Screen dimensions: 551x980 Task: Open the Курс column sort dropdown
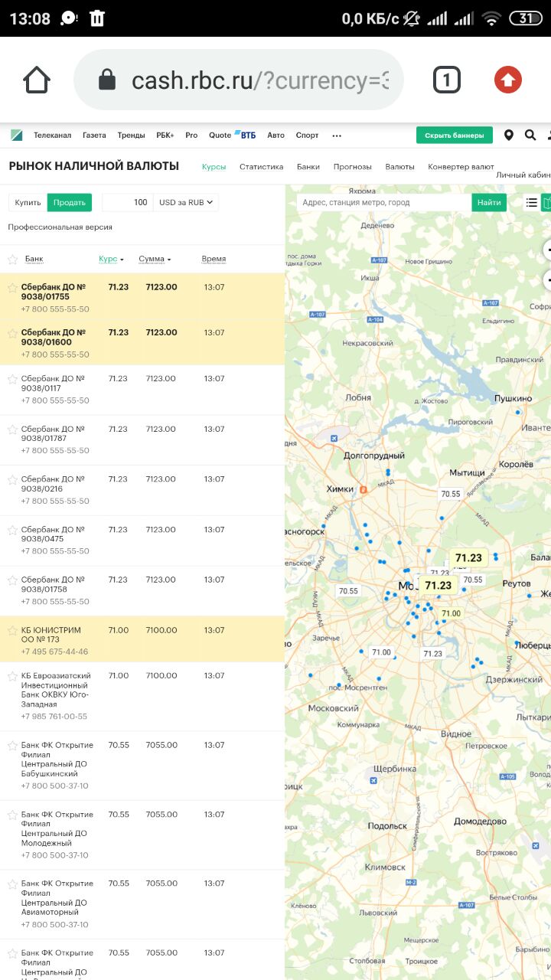(112, 259)
